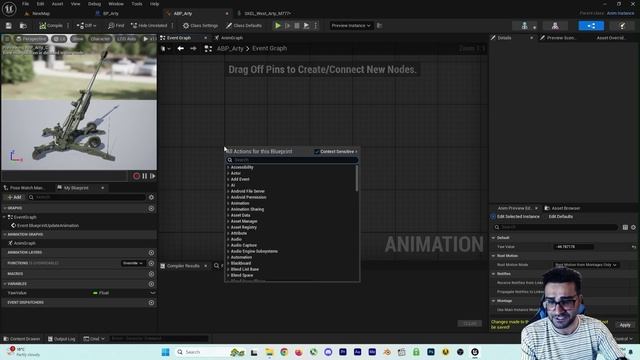Image resolution: width=640 pixels, height=360 pixels.
Task: Add event dispatcher via plus icon
Action: [151, 302]
